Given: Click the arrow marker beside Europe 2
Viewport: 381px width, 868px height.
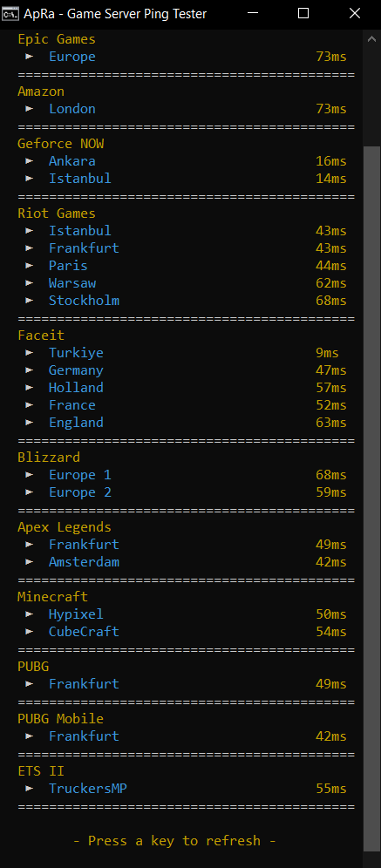Looking at the screenshot, I should (30, 492).
